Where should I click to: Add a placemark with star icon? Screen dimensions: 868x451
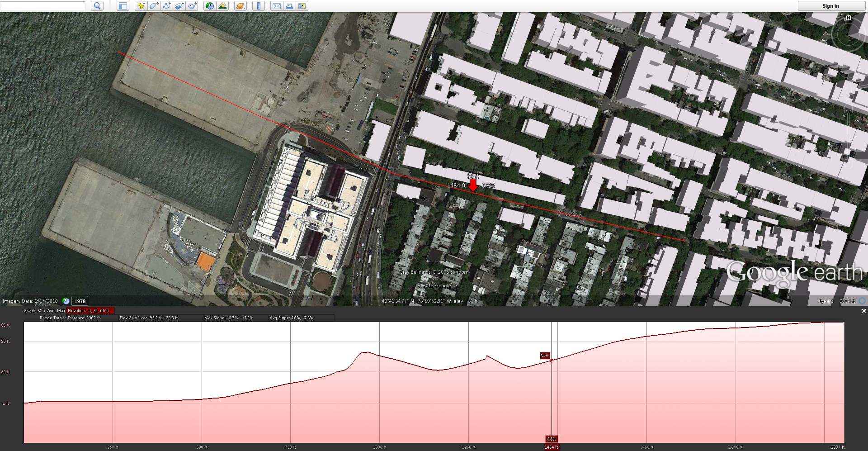141,6
